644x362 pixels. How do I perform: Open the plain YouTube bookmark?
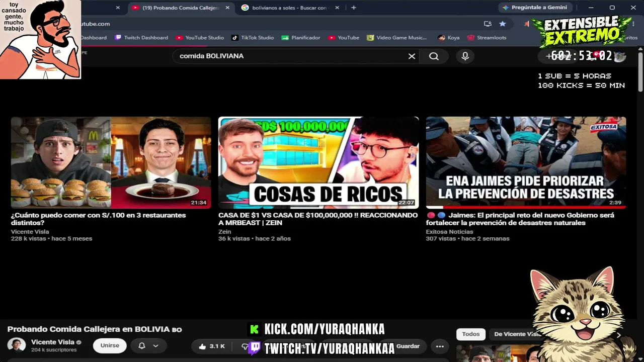coord(344,38)
